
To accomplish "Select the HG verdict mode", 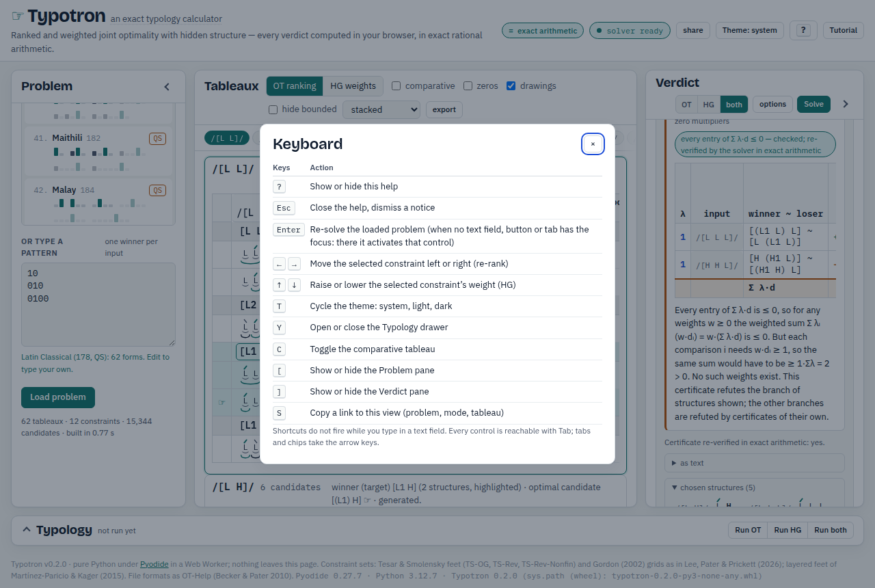I will [x=709, y=105].
